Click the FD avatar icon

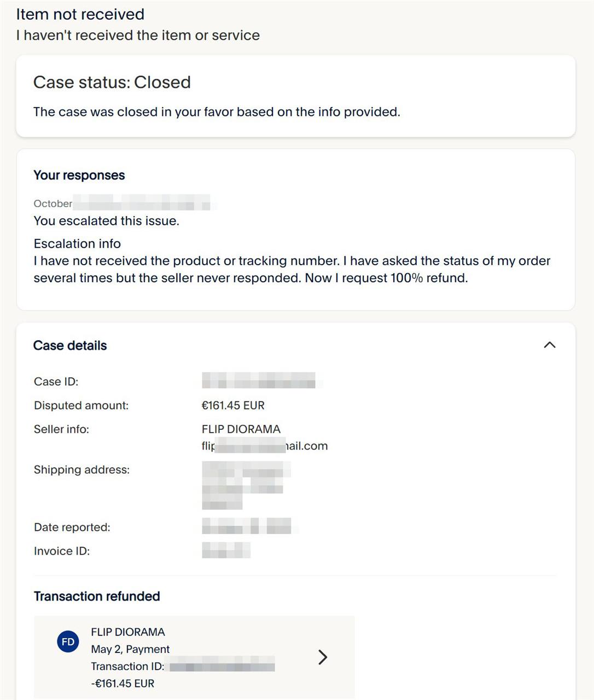point(68,641)
